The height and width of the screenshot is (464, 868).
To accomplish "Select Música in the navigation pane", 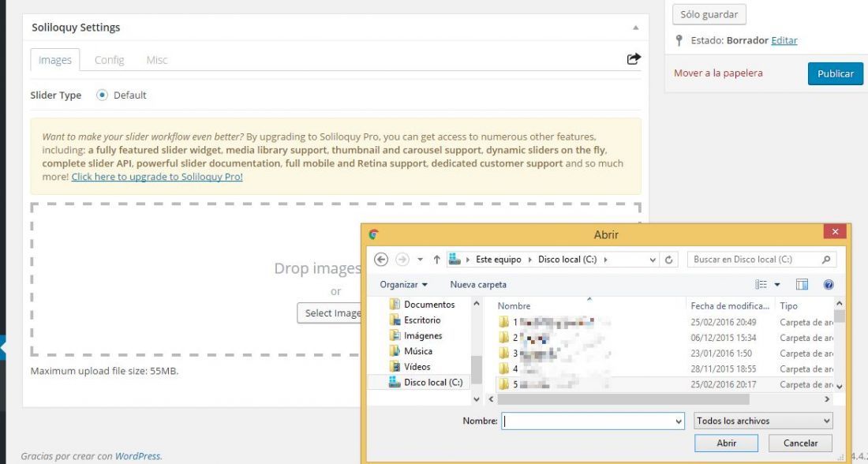I will [411, 351].
